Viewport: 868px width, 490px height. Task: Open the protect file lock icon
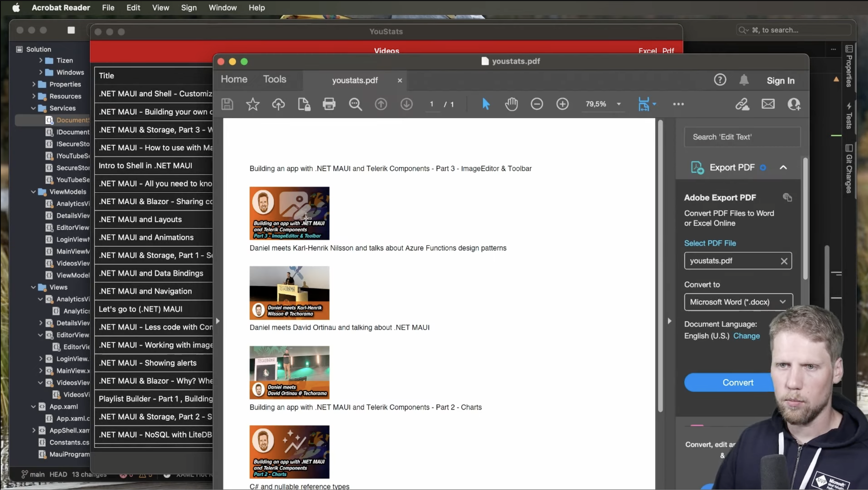(x=304, y=104)
